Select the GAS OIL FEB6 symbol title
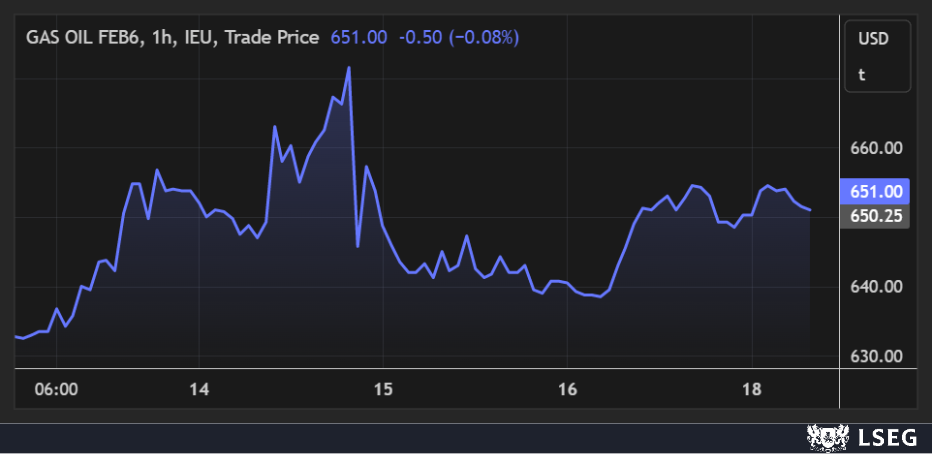933x454 pixels. click(85, 38)
